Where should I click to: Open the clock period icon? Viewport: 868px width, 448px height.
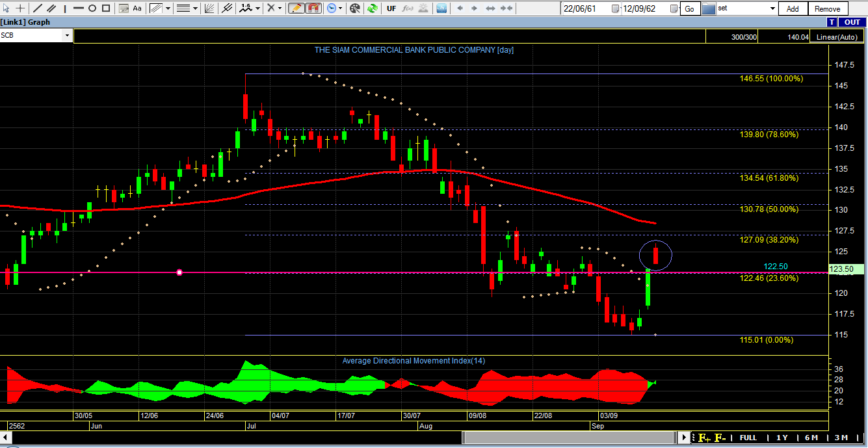332,8
